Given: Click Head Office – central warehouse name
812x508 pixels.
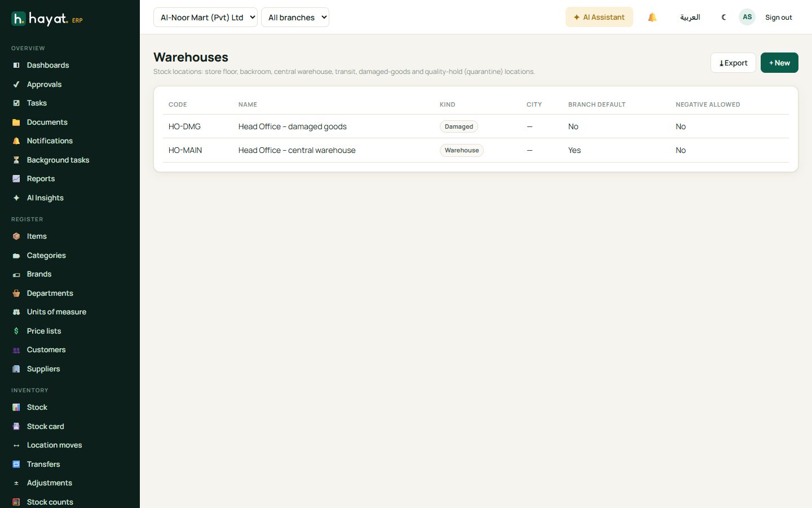Looking at the screenshot, I should pos(297,150).
